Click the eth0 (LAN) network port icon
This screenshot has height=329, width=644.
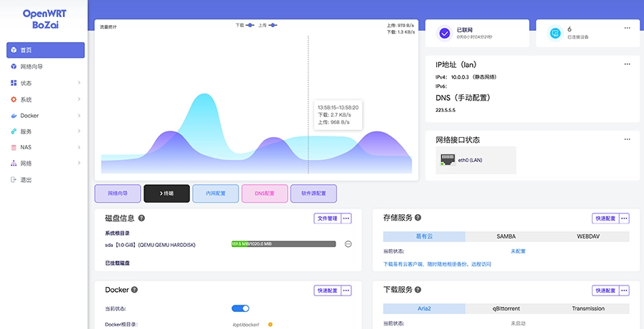click(448, 160)
